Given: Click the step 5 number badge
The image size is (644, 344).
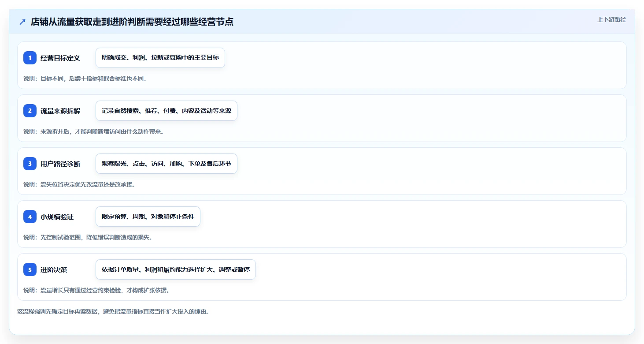Looking at the screenshot, I should pos(30,269).
